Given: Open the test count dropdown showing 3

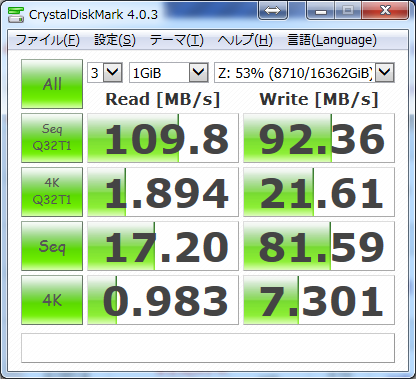Looking at the screenshot, I should click(105, 72).
